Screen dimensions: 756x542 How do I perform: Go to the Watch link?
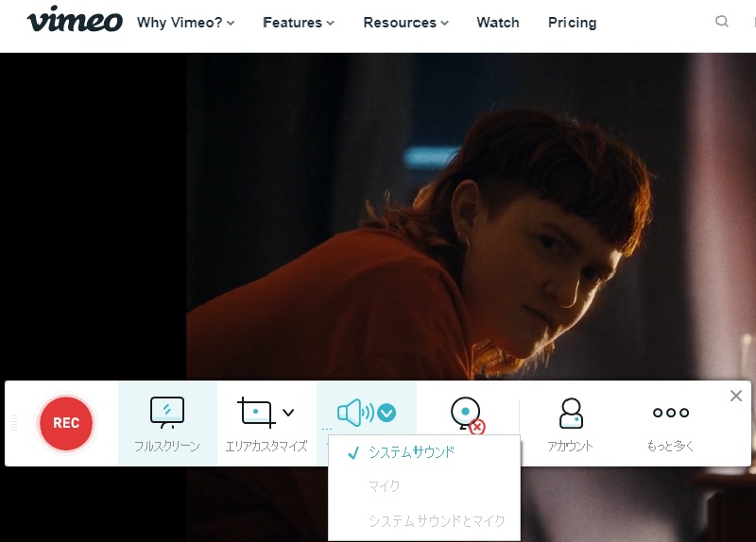click(x=498, y=23)
